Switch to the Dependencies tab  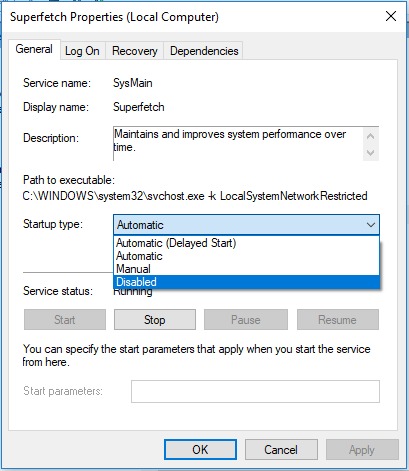click(x=204, y=51)
